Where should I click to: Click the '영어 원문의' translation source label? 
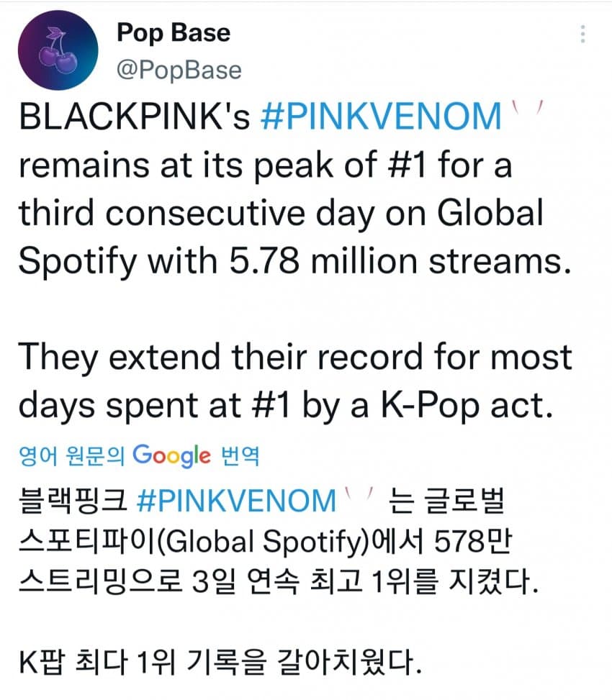click(x=71, y=456)
